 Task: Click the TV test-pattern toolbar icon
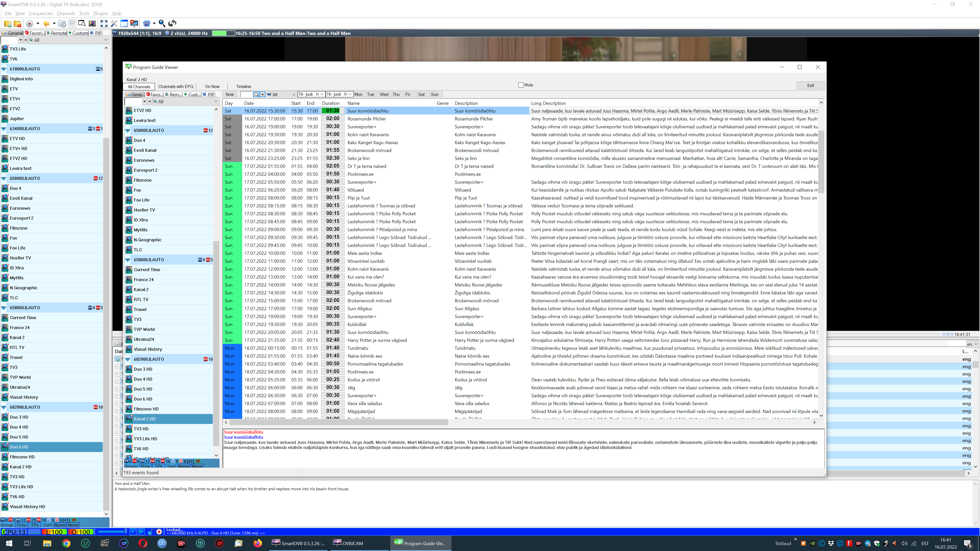pos(92,23)
